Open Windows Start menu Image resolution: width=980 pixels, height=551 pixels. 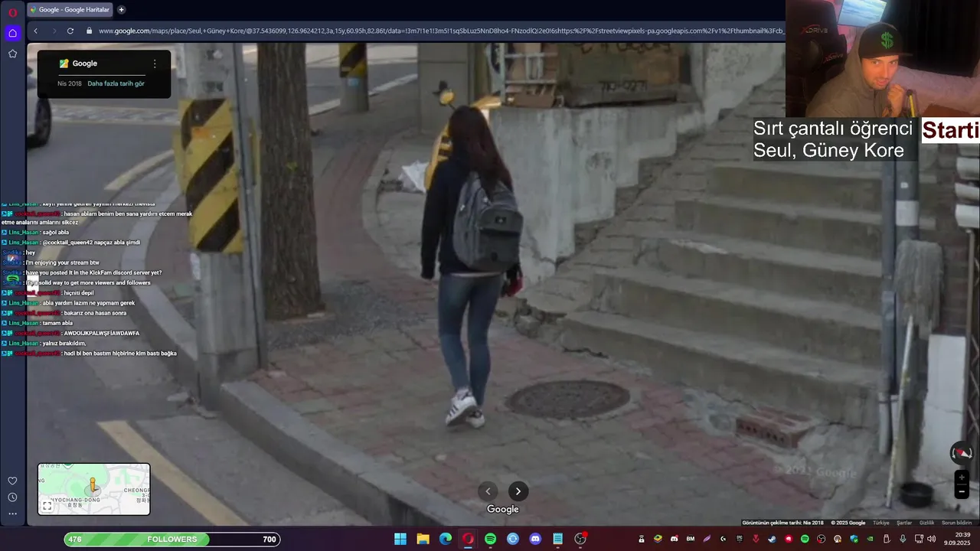[400, 539]
